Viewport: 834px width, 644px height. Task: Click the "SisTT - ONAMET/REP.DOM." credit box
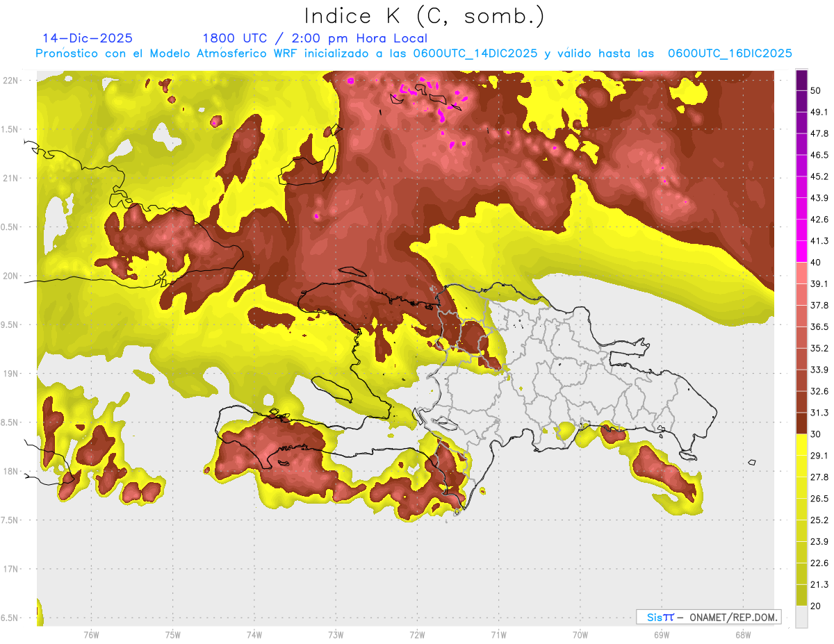[x=708, y=617]
